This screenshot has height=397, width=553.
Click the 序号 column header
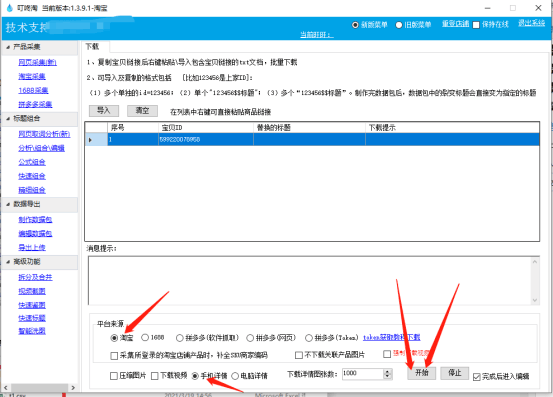click(x=133, y=128)
